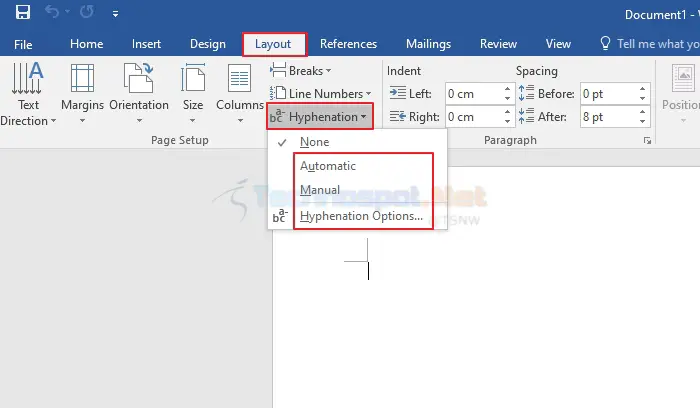Choose Automatic hyphenation
Image resolution: width=700 pixels, height=408 pixels.
(x=358, y=166)
